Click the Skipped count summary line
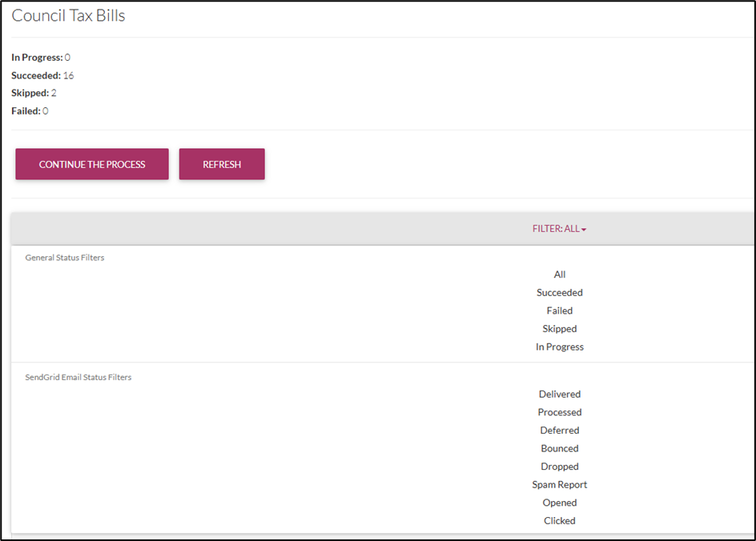The width and height of the screenshot is (756, 541). 34,93
